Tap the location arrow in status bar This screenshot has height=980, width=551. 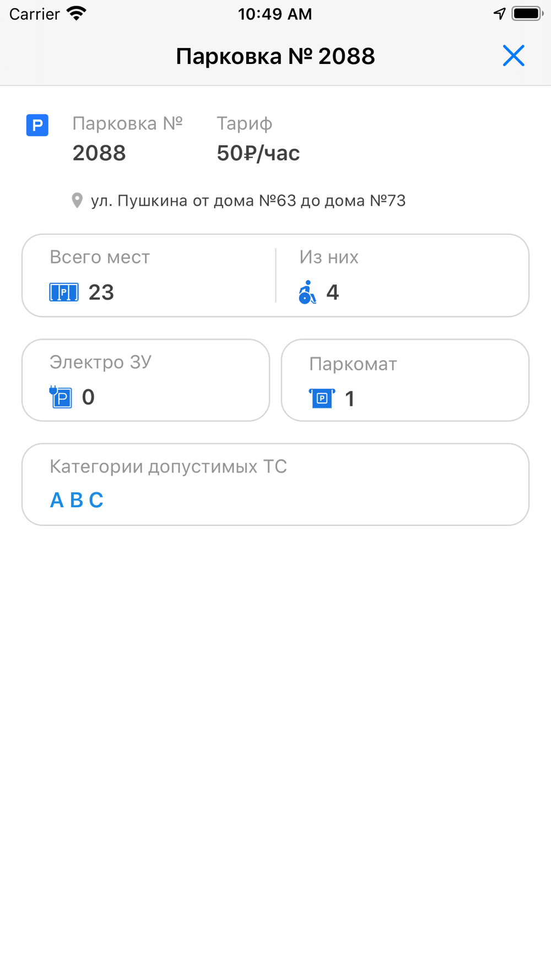499,14
